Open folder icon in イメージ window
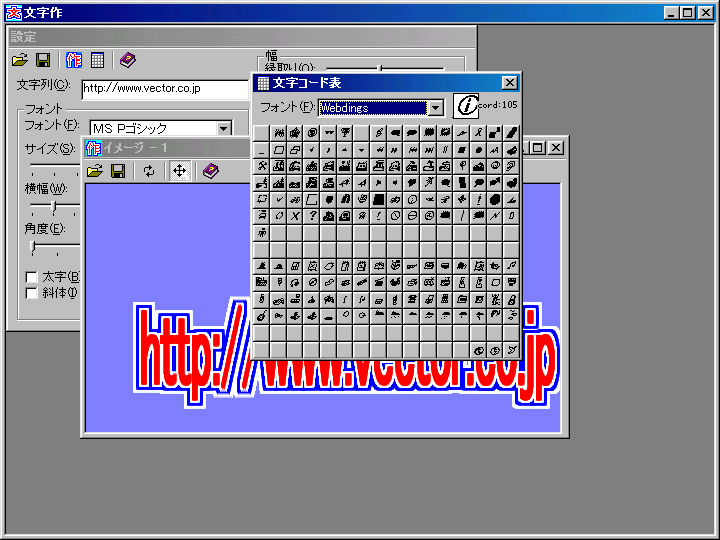 (x=95, y=171)
